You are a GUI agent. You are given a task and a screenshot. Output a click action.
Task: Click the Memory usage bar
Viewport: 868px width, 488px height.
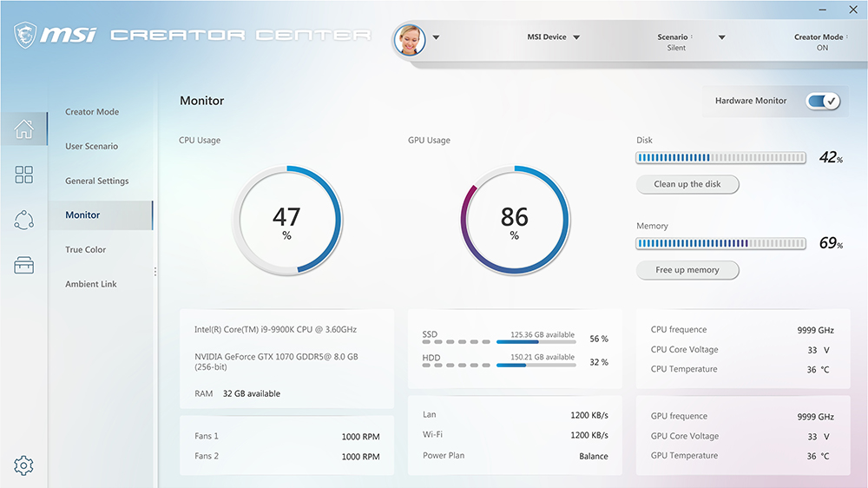click(720, 243)
